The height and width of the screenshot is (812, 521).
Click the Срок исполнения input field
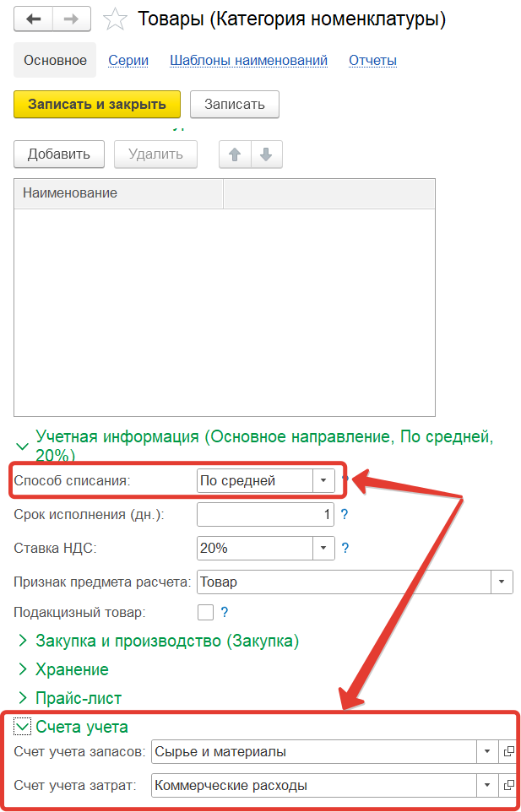coord(266,515)
